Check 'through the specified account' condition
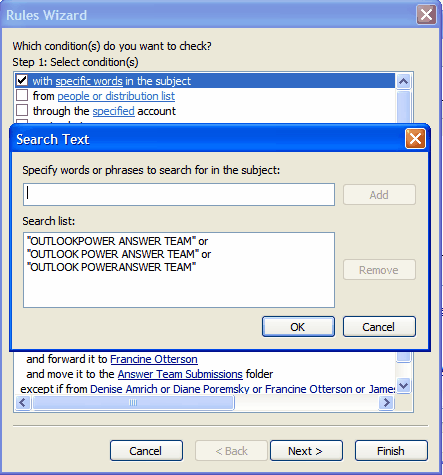This screenshot has width=443, height=475. (x=22, y=110)
